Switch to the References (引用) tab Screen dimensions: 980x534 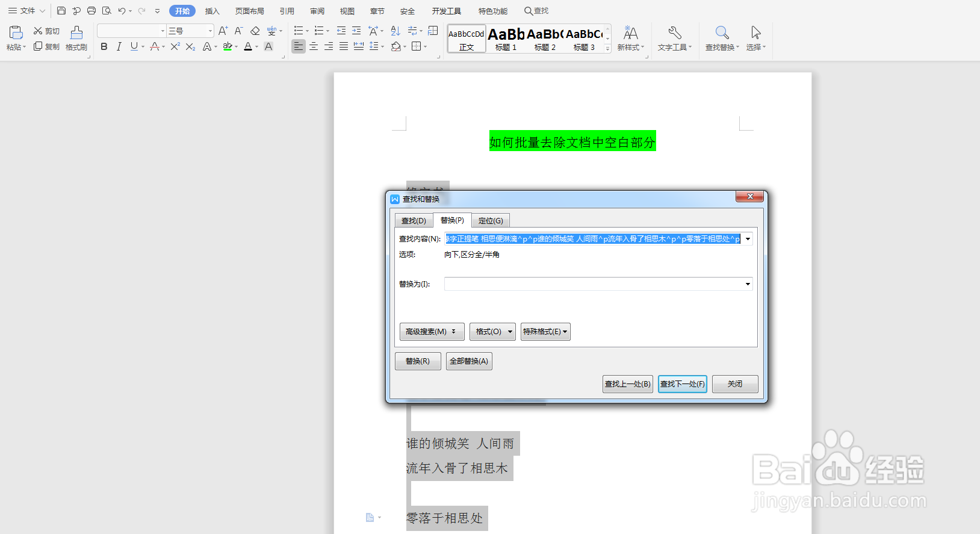[287, 11]
